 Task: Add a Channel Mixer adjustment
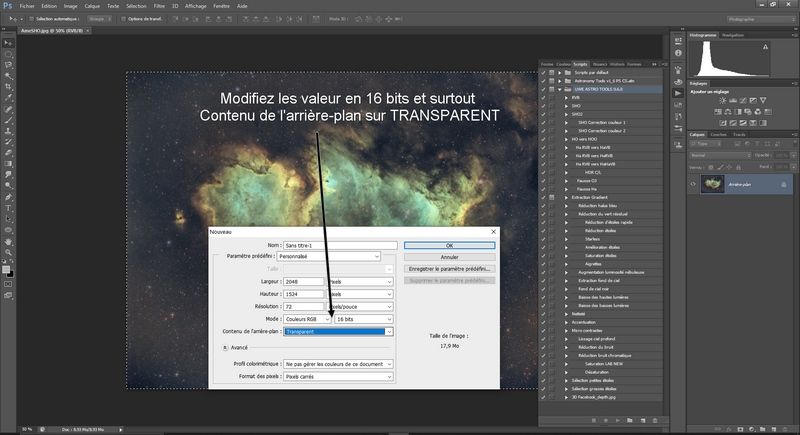(758, 112)
